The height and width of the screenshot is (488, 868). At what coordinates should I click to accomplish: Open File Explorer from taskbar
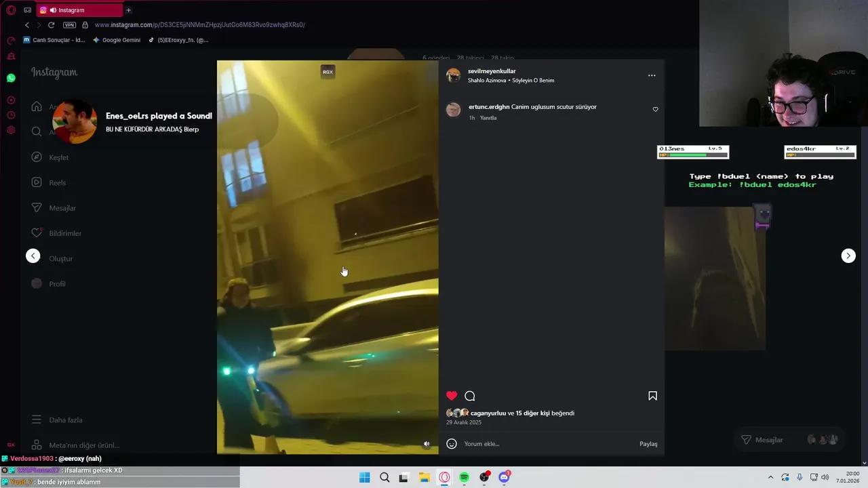tap(425, 477)
